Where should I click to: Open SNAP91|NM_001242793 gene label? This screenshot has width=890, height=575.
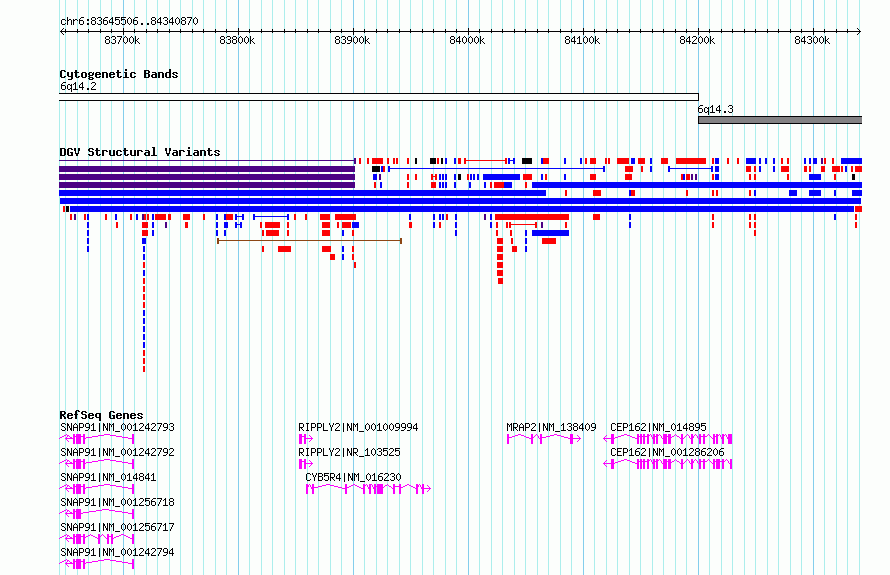click(x=117, y=427)
